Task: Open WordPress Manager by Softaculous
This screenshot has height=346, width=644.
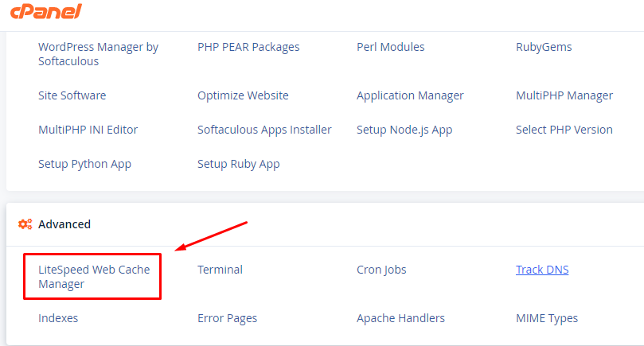Action: pos(98,54)
